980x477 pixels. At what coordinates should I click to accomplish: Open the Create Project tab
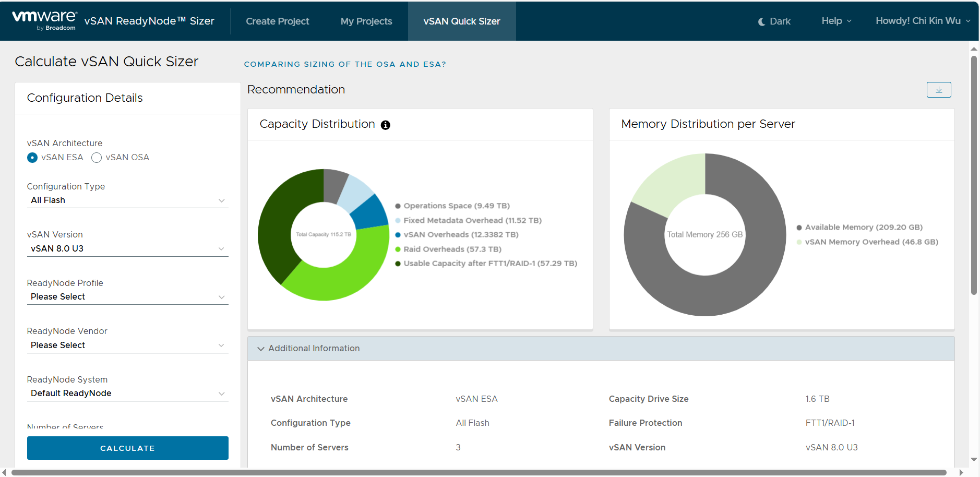(277, 21)
